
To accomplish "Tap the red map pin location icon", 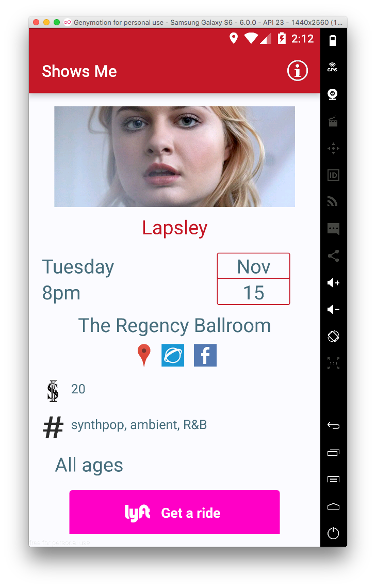I will point(144,355).
